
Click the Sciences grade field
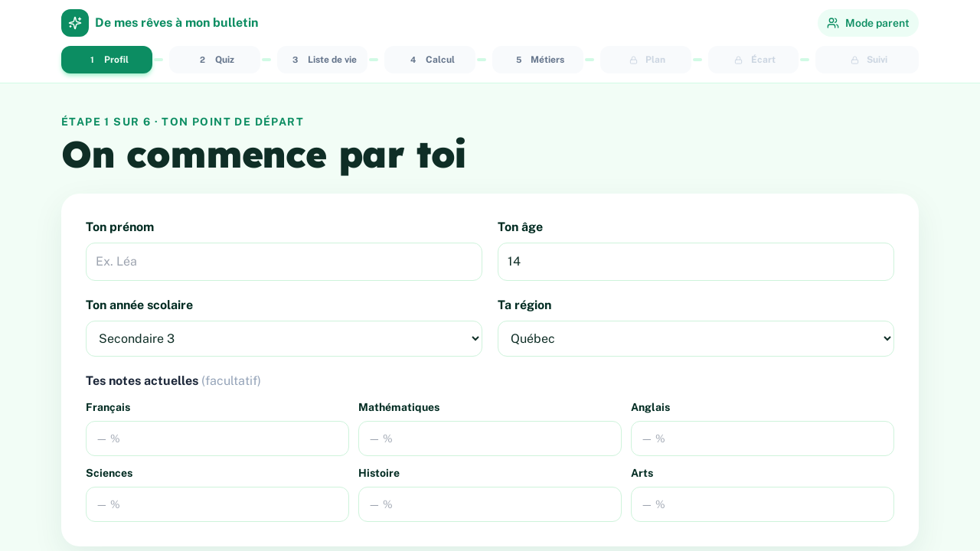point(217,504)
